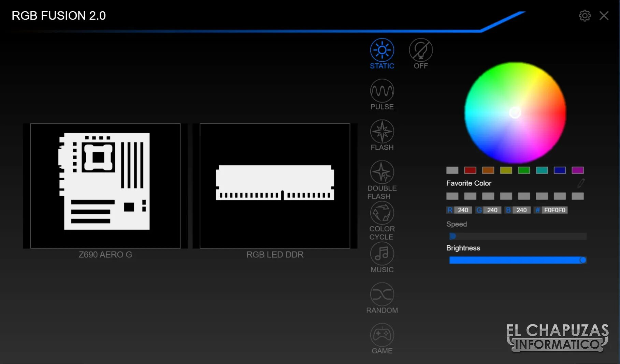Click the RGB FUSION 2.0 title
Viewport: 620px width, 364px height.
(x=59, y=16)
